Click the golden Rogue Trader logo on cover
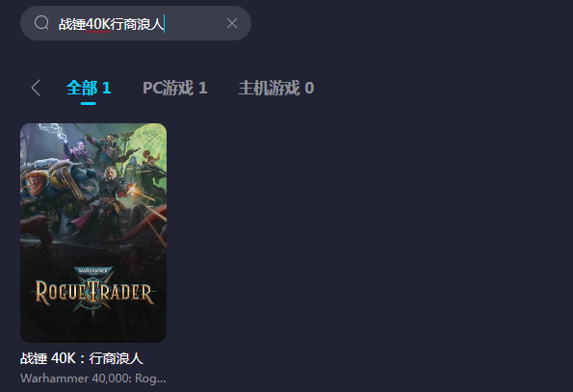The width and height of the screenshot is (573, 392). [x=94, y=293]
